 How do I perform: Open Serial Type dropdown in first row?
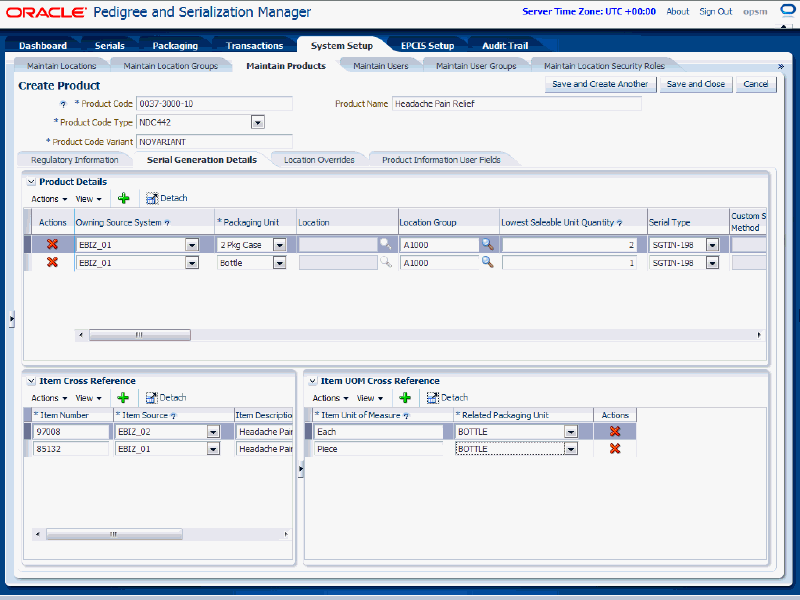click(x=712, y=245)
